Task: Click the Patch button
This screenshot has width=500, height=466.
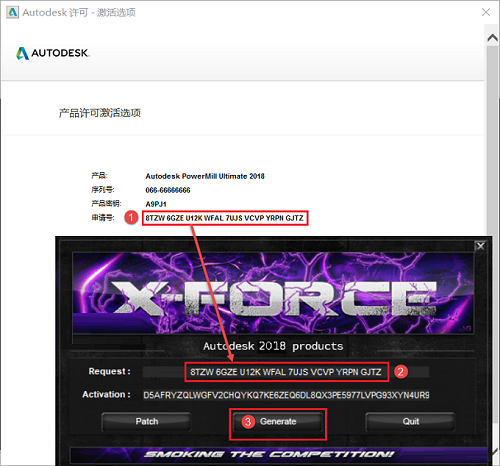Action: click(x=147, y=422)
